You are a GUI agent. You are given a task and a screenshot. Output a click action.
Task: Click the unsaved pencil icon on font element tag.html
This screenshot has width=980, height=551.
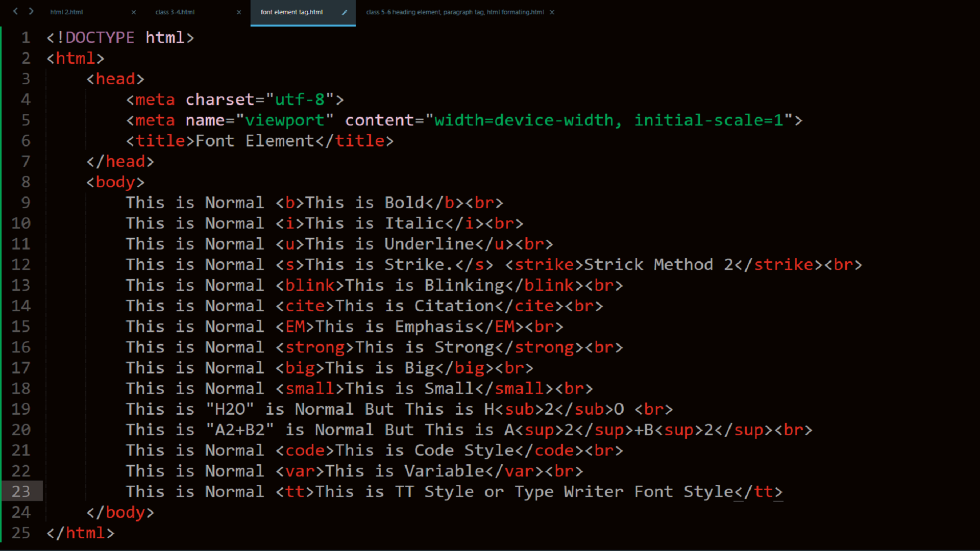[345, 12]
